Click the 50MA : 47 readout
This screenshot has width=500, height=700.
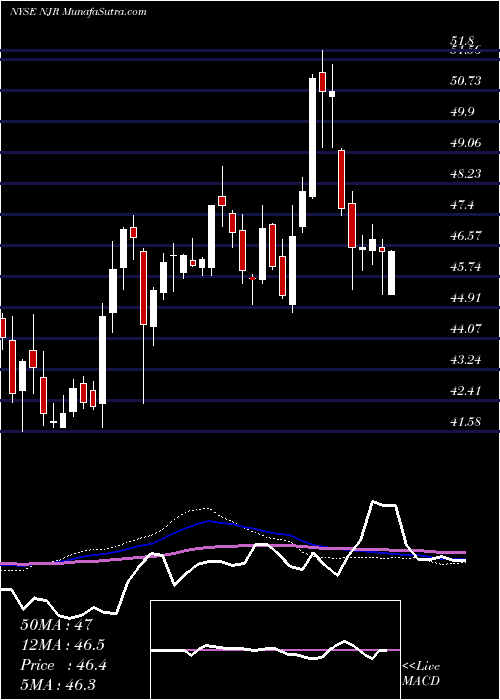[x=56, y=624]
